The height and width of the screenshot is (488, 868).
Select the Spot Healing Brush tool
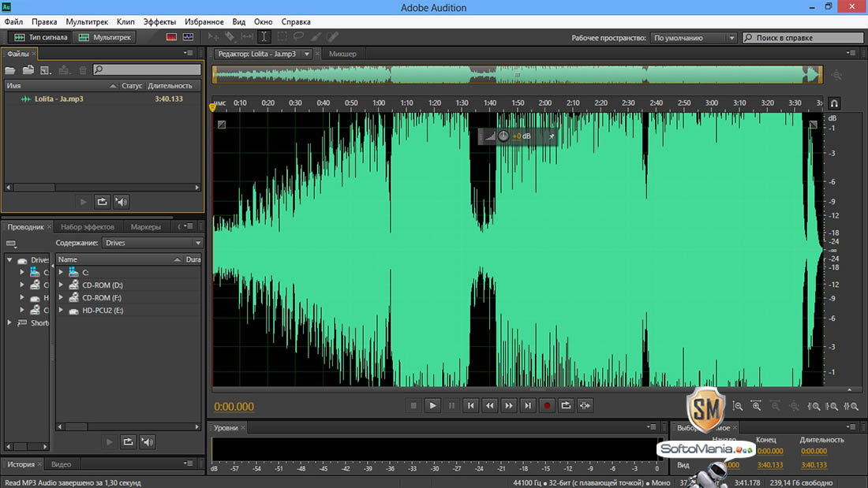tap(333, 37)
